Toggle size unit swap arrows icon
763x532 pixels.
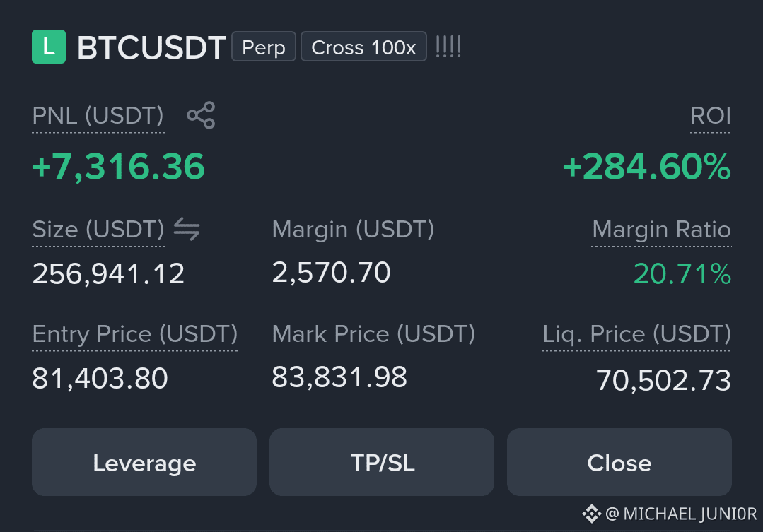187,229
